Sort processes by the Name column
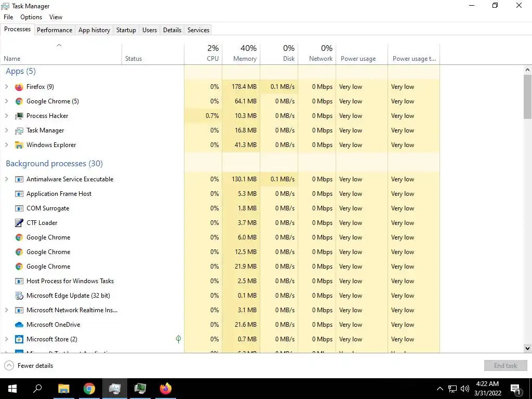The width and height of the screenshot is (532, 399). 61,54
